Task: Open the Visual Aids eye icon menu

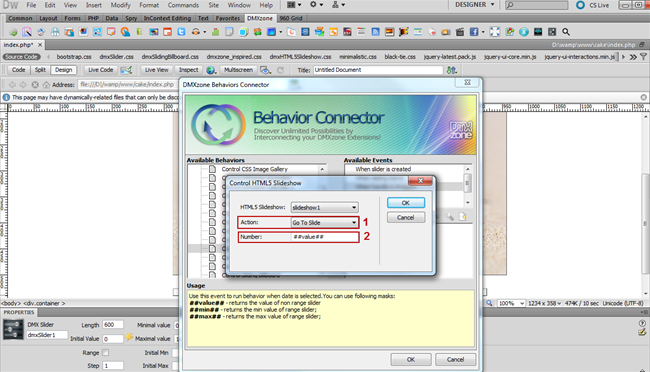Action: pos(265,70)
